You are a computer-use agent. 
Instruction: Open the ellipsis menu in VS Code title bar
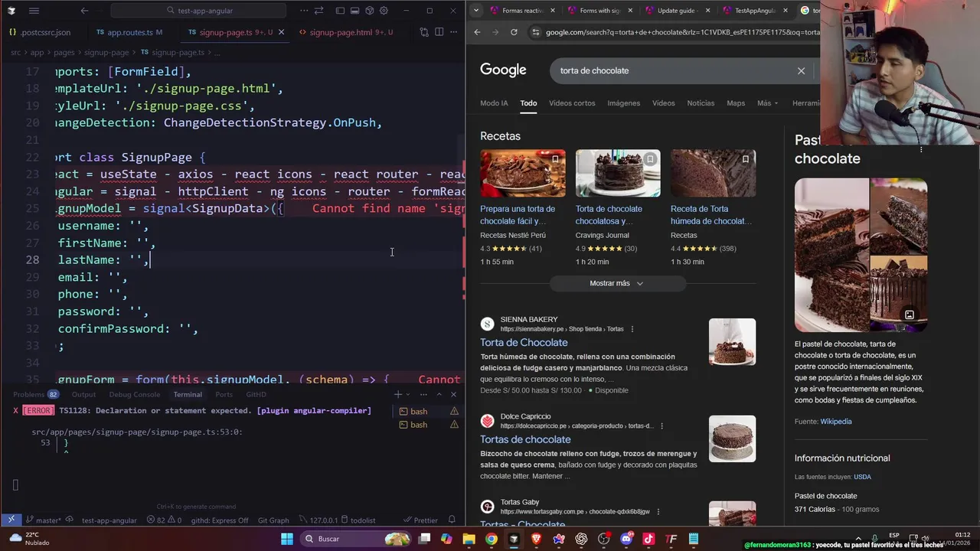(x=305, y=11)
